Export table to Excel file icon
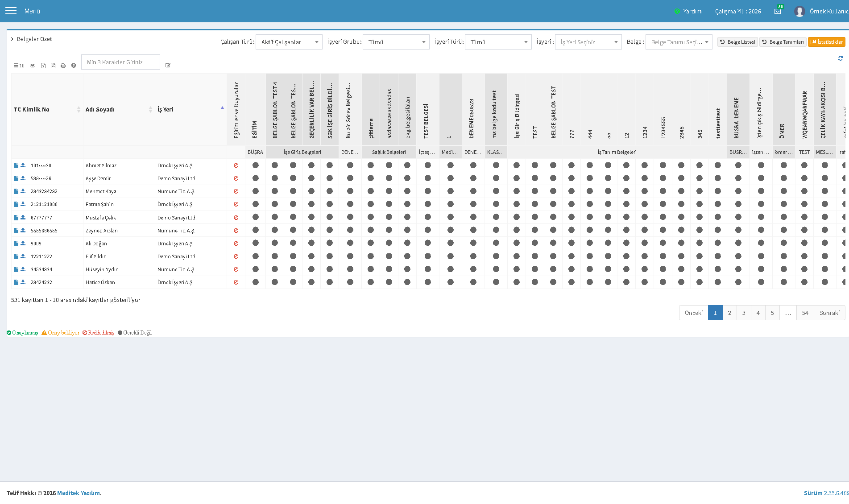Screen dimensions: 849x504 coord(43,66)
